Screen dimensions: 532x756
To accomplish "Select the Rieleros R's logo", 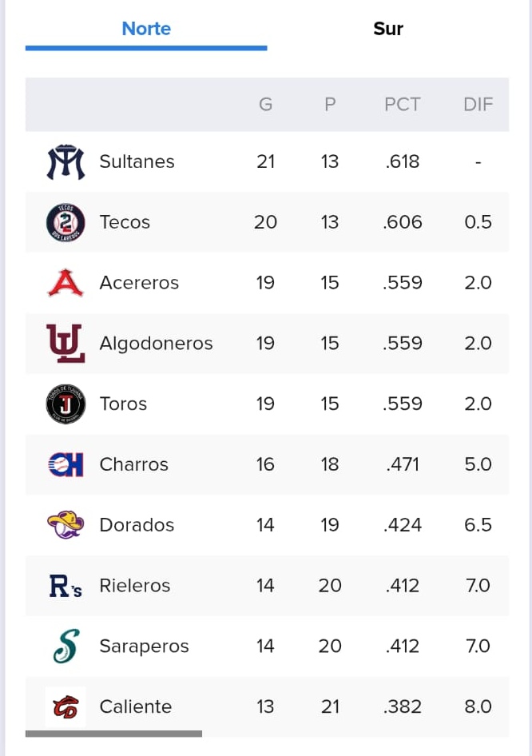I will [x=66, y=586].
